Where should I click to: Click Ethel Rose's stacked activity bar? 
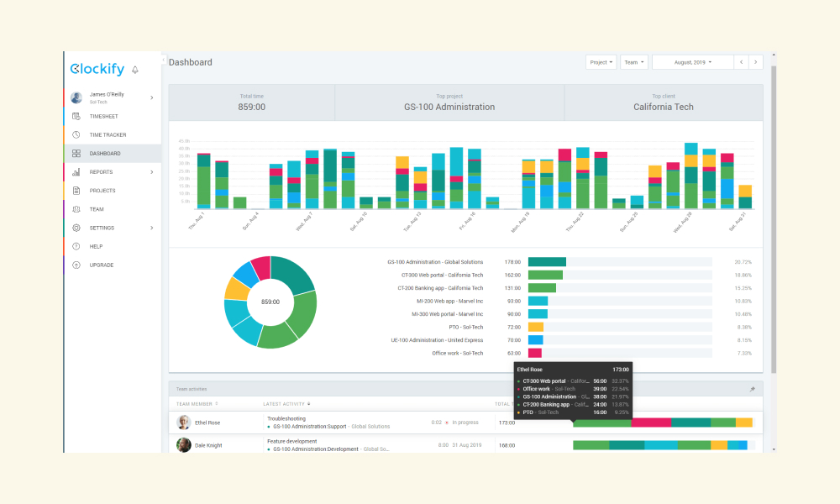(664, 423)
